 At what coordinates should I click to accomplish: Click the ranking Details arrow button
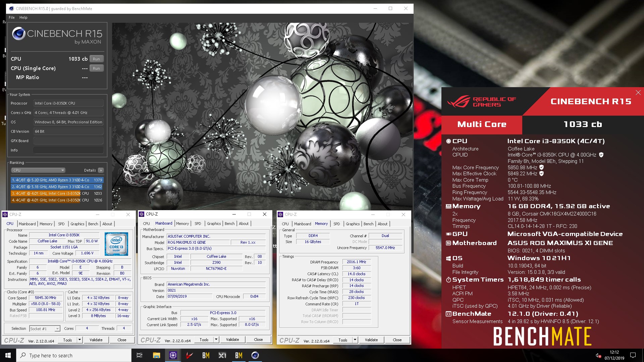click(x=101, y=170)
